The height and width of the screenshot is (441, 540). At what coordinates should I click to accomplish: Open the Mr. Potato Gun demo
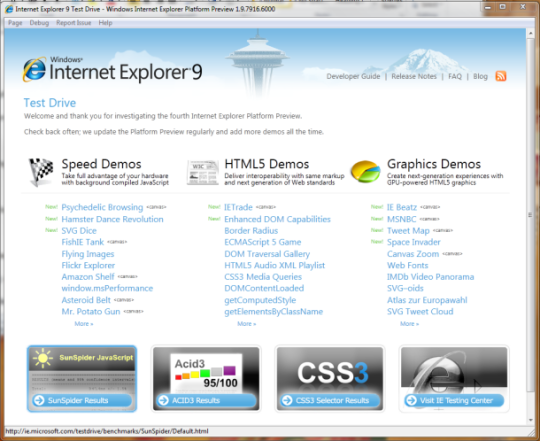(x=91, y=312)
